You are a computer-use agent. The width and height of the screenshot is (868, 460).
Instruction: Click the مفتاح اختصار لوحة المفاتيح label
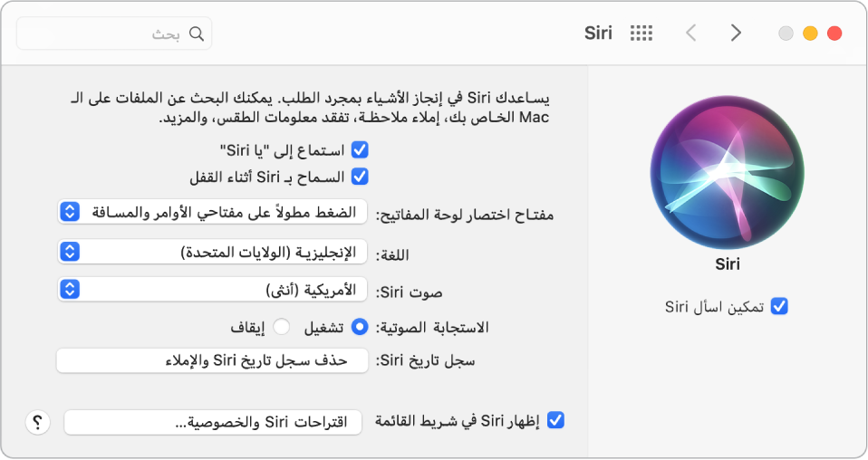point(465,215)
